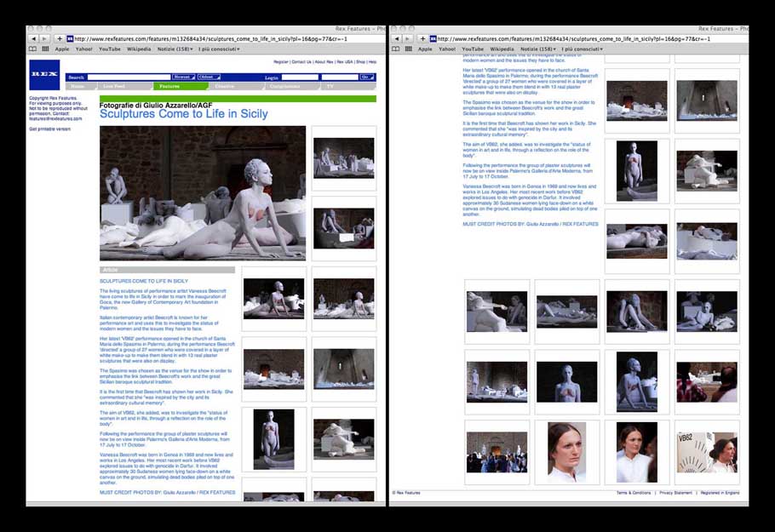Open the About Rex link
Image resolution: width=775 pixels, height=532 pixels.
[324, 62]
